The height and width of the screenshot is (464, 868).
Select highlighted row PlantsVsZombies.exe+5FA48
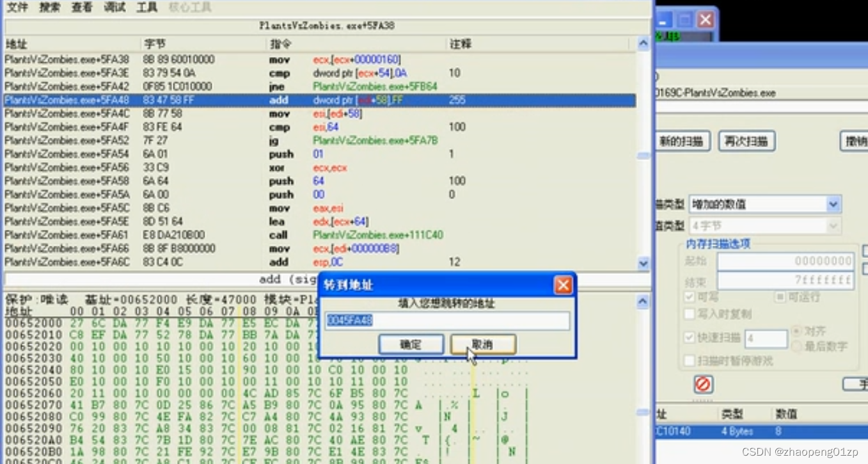320,100
